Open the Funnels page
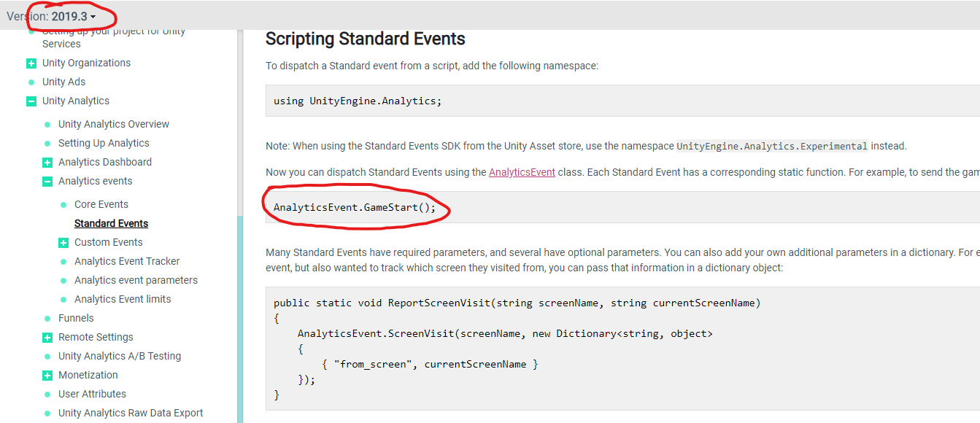980x423 pixels. [76, 318]
